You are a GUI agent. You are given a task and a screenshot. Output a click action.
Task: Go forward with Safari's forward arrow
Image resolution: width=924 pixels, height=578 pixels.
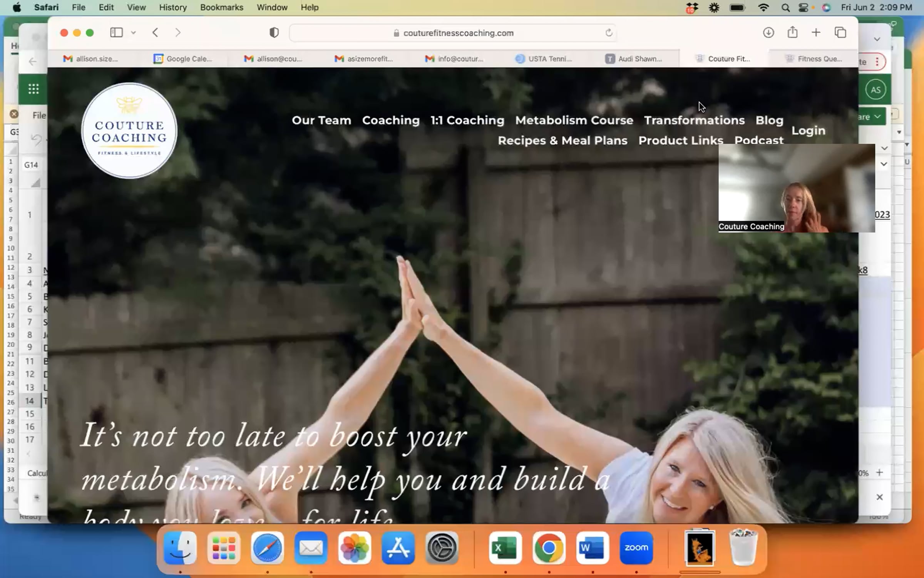177,33
